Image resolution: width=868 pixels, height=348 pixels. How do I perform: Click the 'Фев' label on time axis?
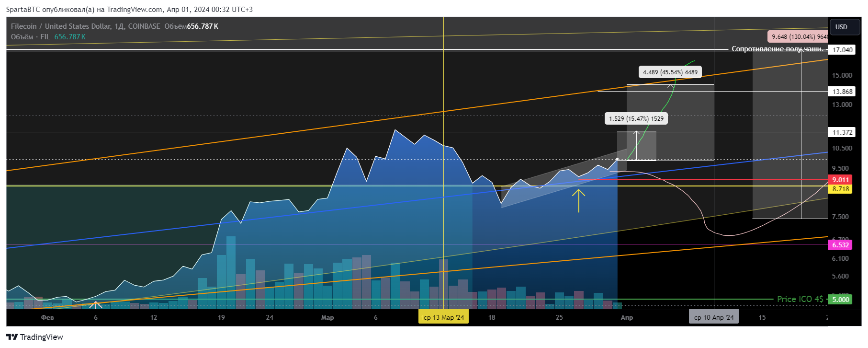pyautogui.click(x=47, y=317)
